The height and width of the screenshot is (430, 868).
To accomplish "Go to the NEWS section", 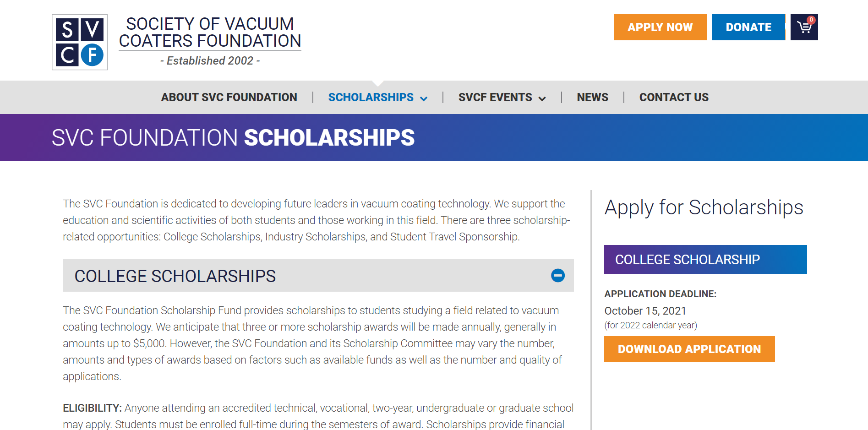I will (592, 97).
